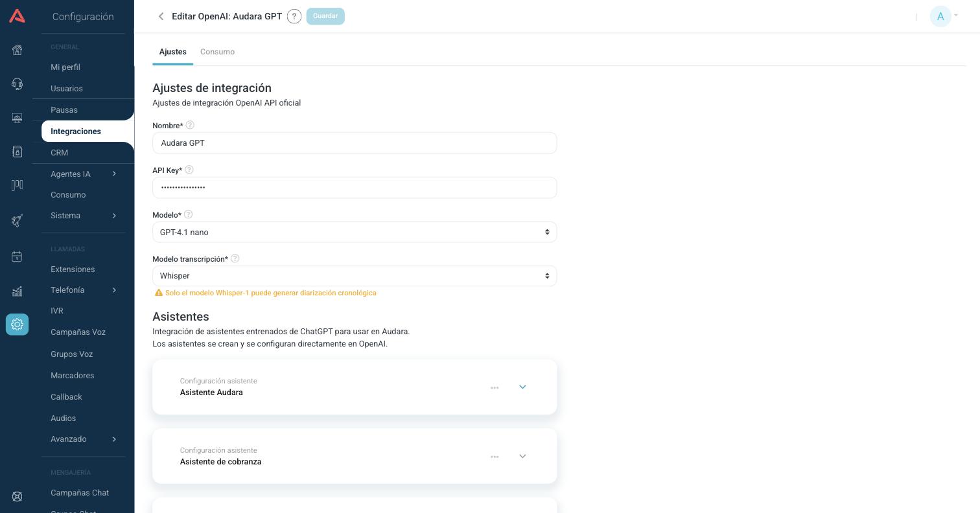Screen dimensions: 980x513
Task: Expand the Asistente Audara card
Action: click(x=522, y=387)
